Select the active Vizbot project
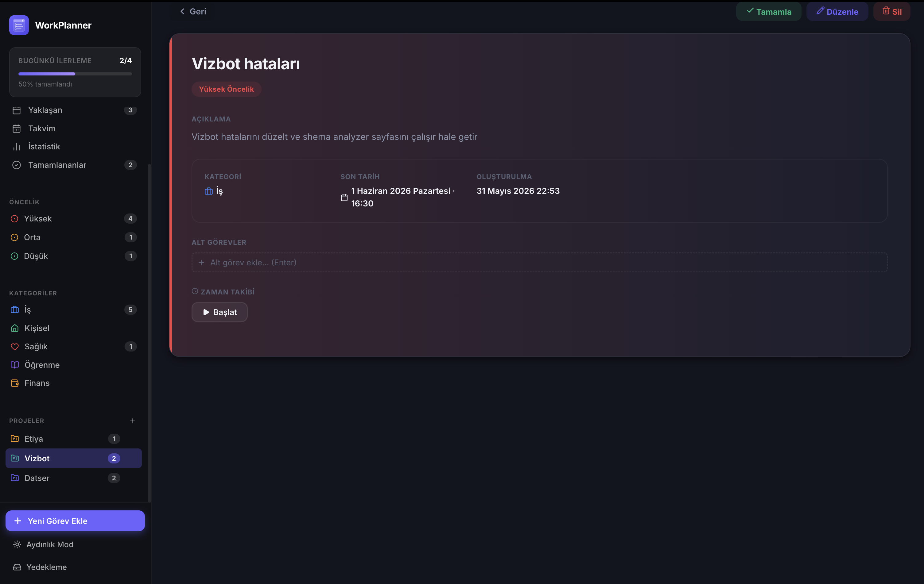This screenshot has height=584, width=924. [74, 458]
